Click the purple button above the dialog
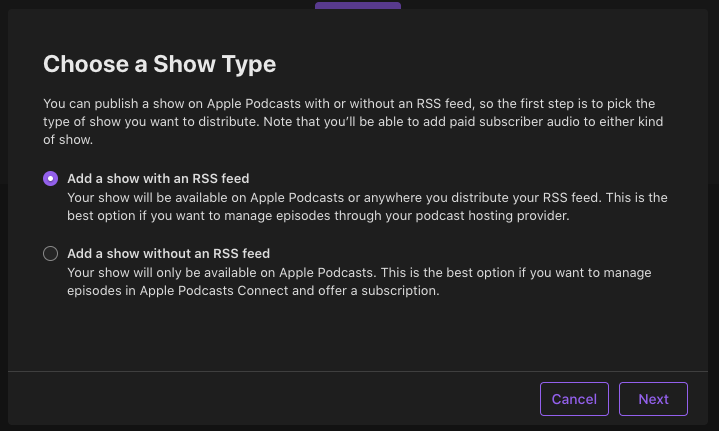This screenshot has width=719, height=431. click(358, 6)
